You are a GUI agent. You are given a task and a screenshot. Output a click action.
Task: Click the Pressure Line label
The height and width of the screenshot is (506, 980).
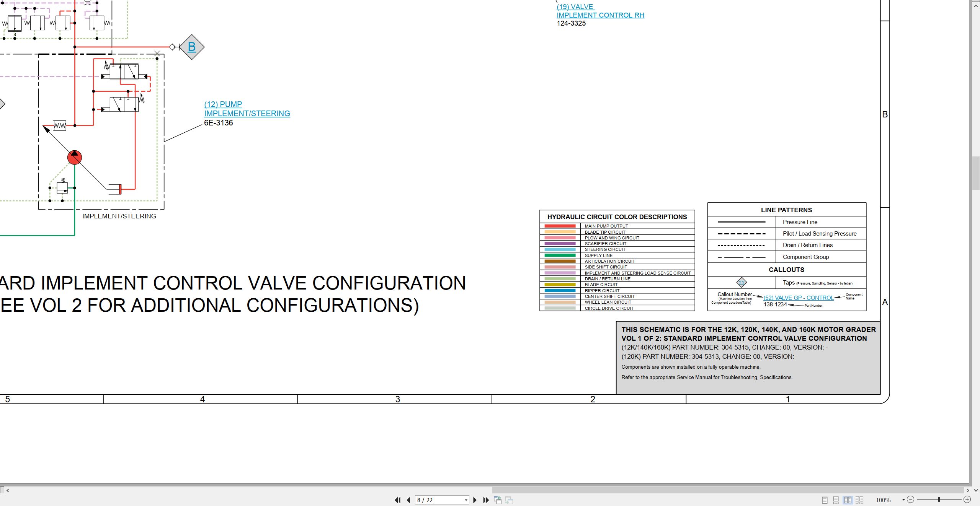pyautogui.click(x=800, y=222)
